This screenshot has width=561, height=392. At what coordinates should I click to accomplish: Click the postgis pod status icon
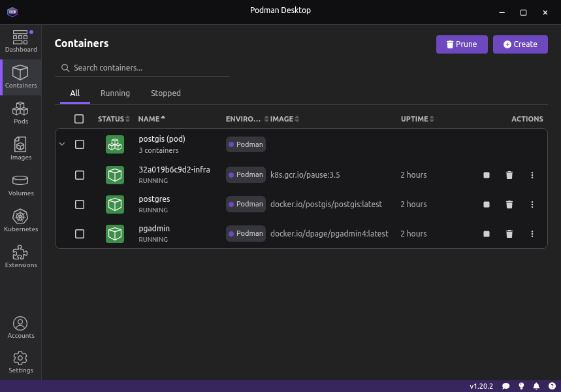pyautogui.click(x=115, y=144)
